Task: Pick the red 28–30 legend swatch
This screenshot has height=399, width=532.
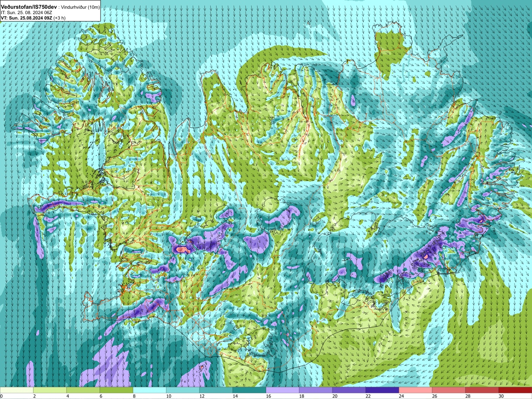Action: [x=482, y=390]
